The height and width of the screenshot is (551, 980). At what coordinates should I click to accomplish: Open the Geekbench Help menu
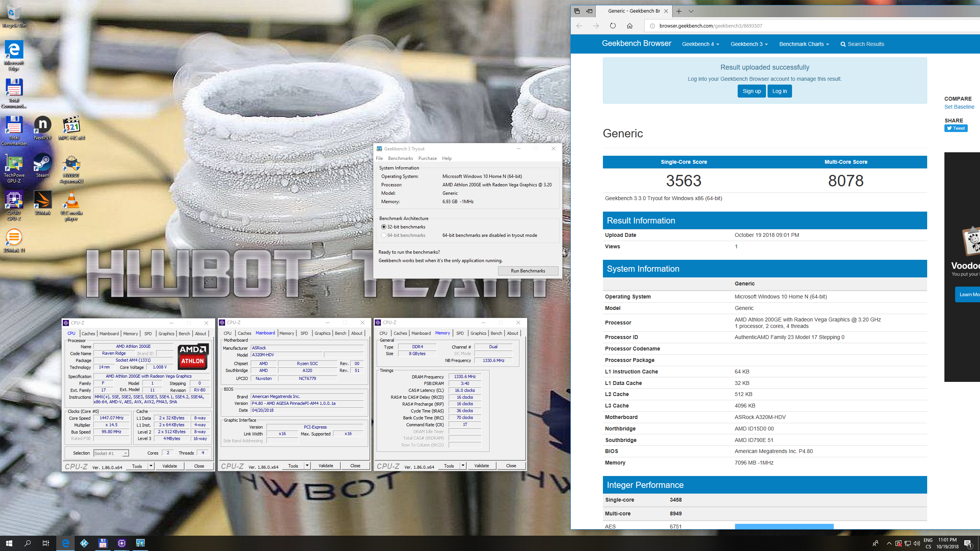447,158
